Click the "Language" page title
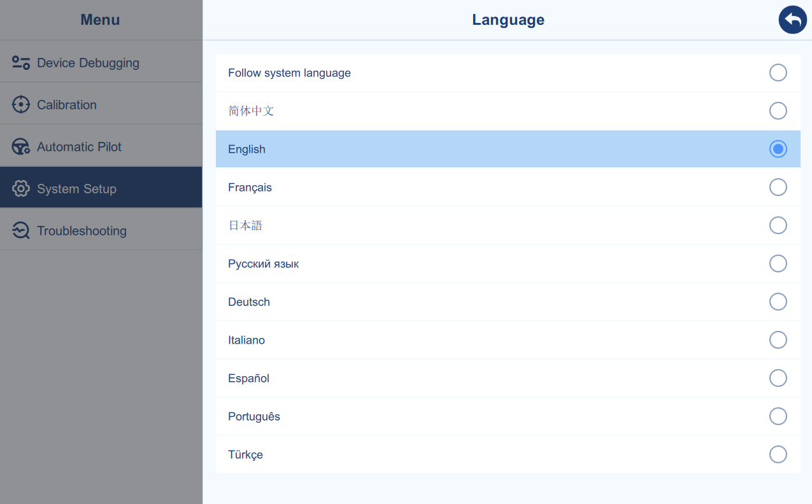This screenshot has width=812, height=504. tap(508, 20)
